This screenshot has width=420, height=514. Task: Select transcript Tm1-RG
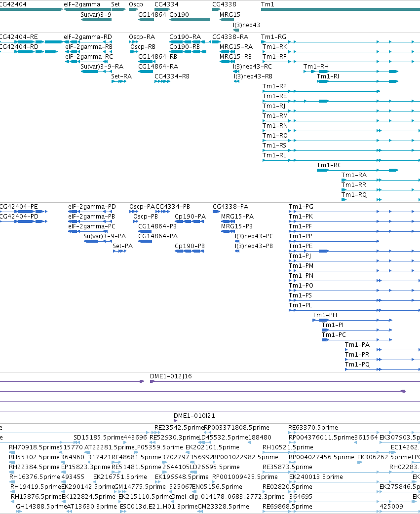click(273, 37)
